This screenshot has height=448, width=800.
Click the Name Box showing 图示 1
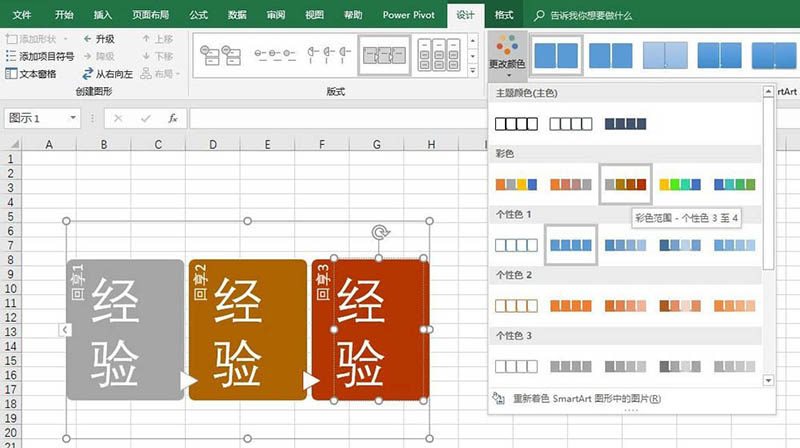pyautogui.click(x=36, y=118)
